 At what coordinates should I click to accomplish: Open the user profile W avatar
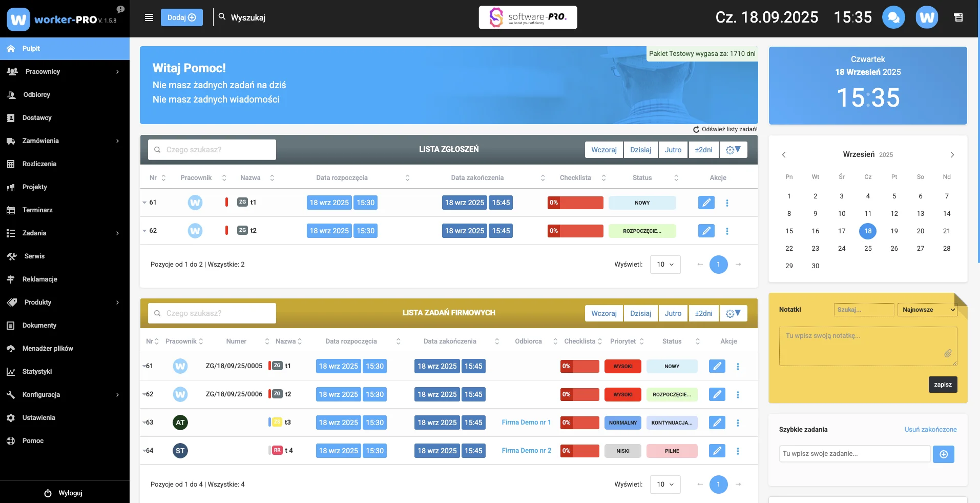click(927, 17)
